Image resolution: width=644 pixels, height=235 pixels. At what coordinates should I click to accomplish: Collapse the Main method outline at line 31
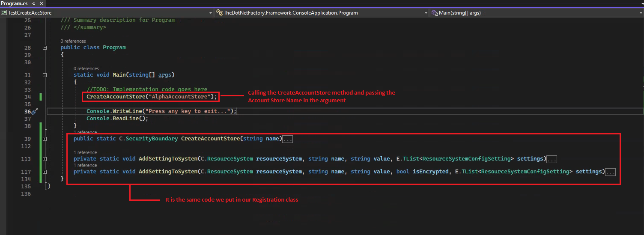pyautogui.click(x=45, y=75)
